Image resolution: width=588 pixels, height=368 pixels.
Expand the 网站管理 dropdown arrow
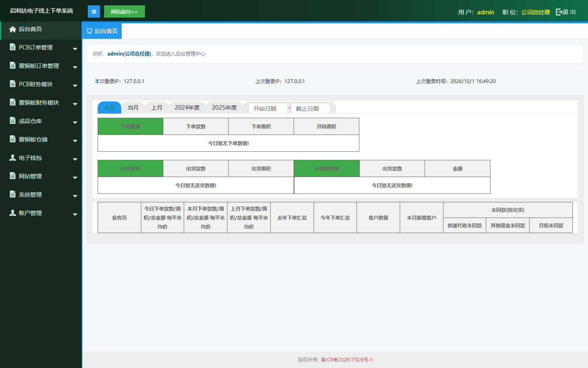(x=75, y=178)
